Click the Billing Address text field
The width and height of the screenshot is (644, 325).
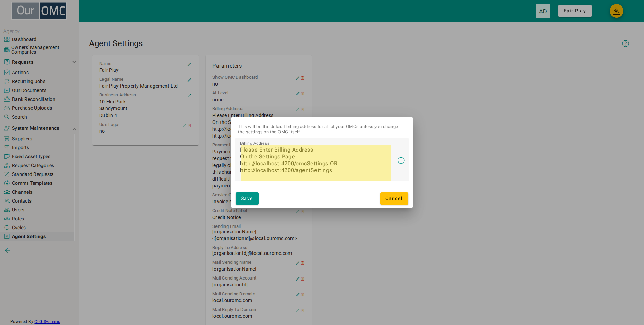coord(315,163)
